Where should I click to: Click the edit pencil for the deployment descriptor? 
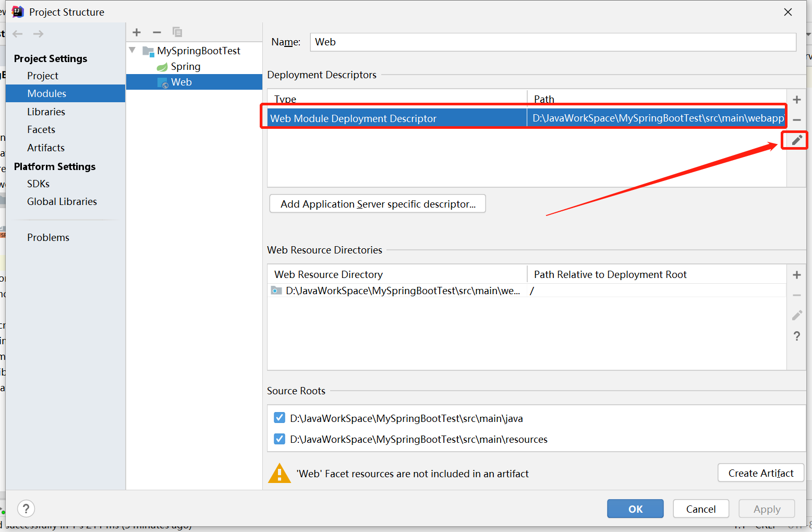tap(795, 140)
